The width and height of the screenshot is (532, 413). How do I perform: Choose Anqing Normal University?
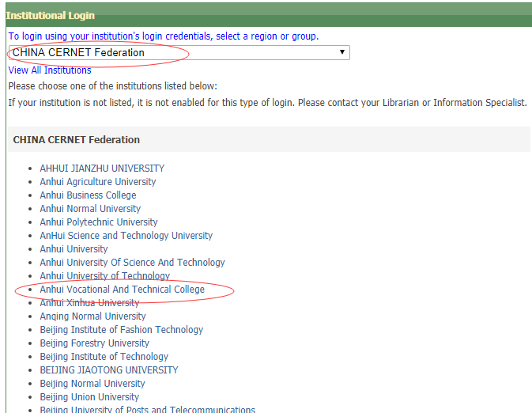coord(92,316)
